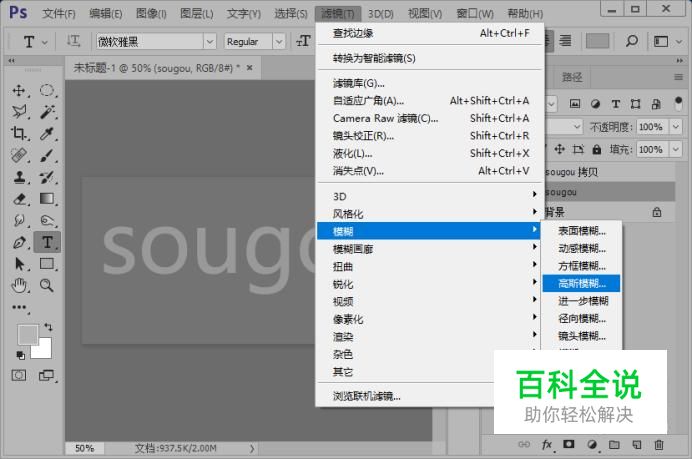Open the Regular font style dropdown
This screenshot has height=459, width=692.
[278, 41]
